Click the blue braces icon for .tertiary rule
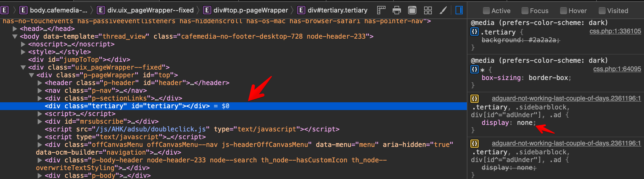 coord(475,32)
